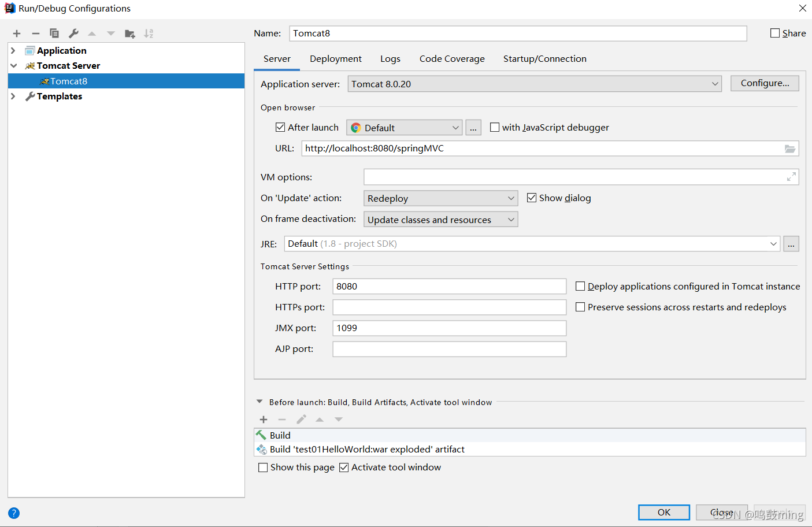Screen dimensions: 812x527
Task: Remove the selected before launch task
Action: tap(282, 420)
